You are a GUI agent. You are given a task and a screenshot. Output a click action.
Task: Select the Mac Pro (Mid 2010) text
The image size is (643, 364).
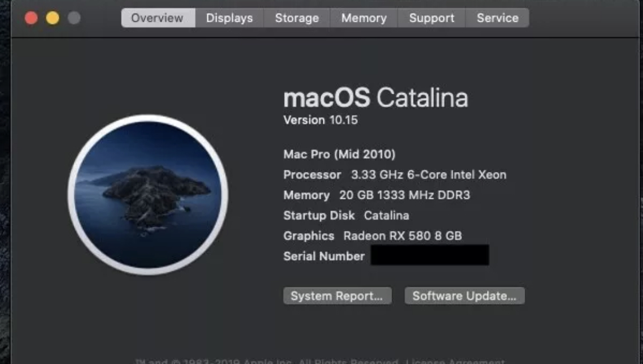pos(340,154)
